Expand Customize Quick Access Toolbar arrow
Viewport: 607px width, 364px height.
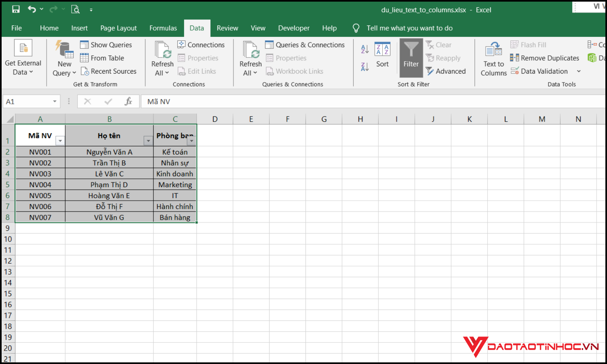click(91, 10)
